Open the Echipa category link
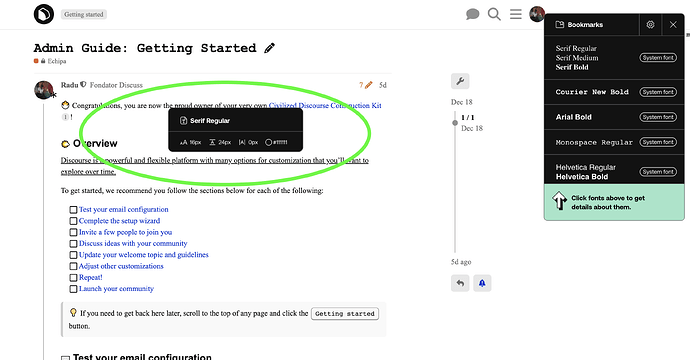 tap(57, 61)
